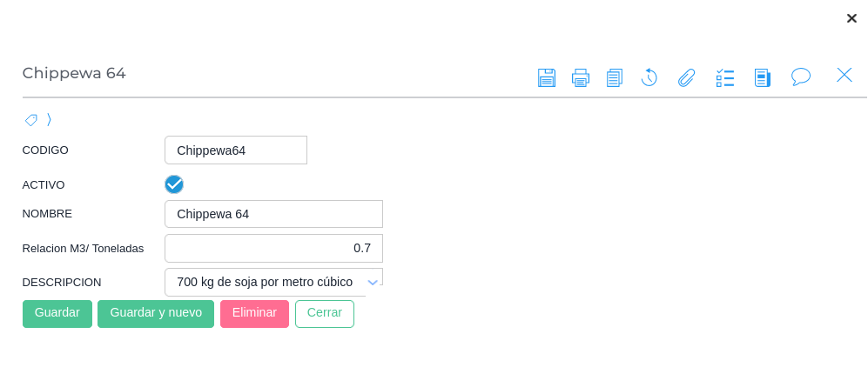The height and width of the screenshot is (374, 868).
Task: Open the comments speech bubble icon
Action: (x=801, y=77)
